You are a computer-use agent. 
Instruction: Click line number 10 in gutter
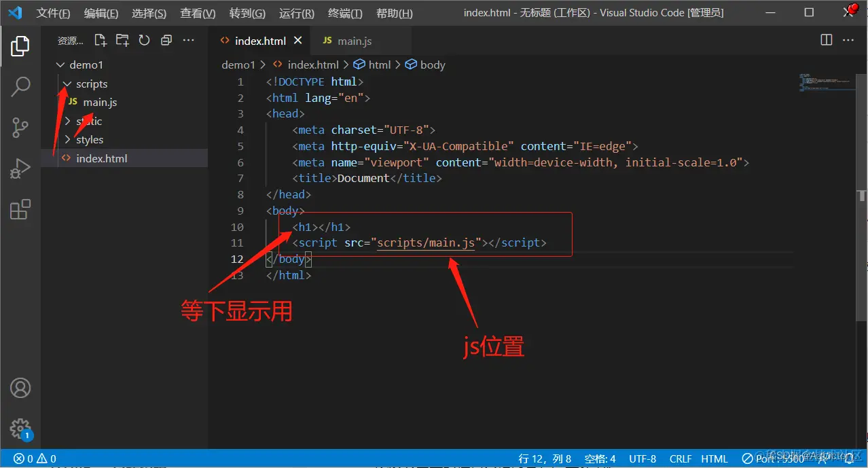click(237, 227)
